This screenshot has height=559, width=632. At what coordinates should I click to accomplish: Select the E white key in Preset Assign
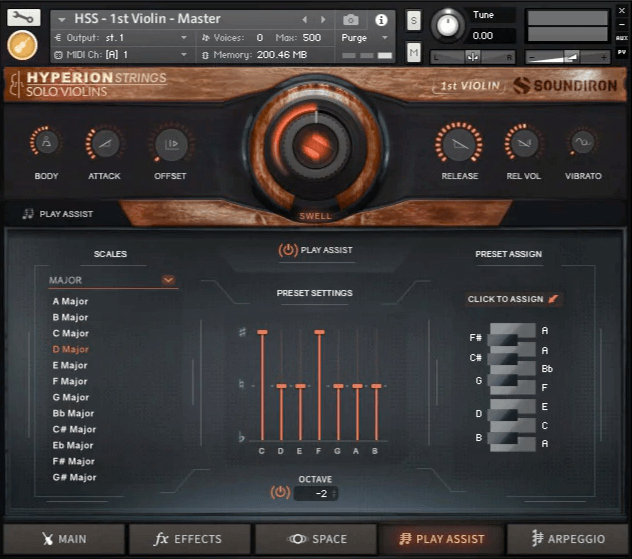(x=526, y=406)
